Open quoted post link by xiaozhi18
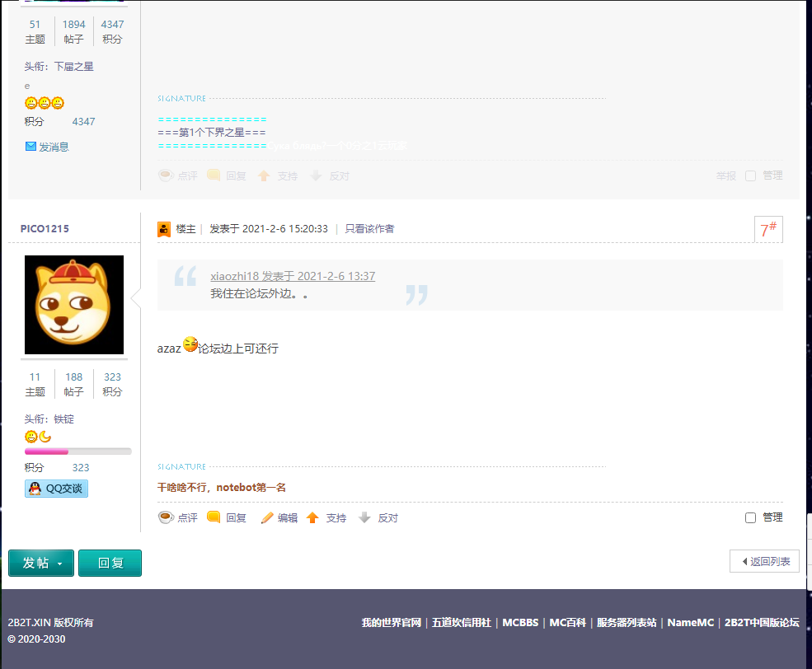Viewport: 812px width, 669px height. [x=293, y=276]
